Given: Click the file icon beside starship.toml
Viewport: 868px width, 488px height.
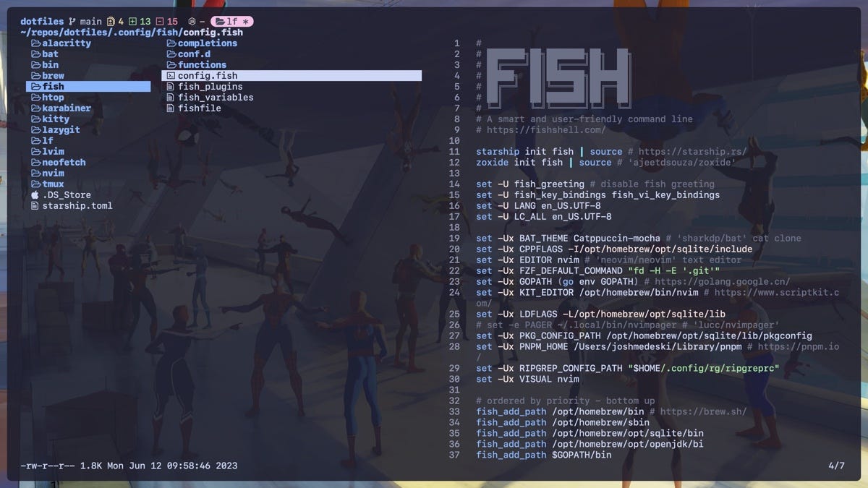Looking at the screenshot, I should click(35, 206).
